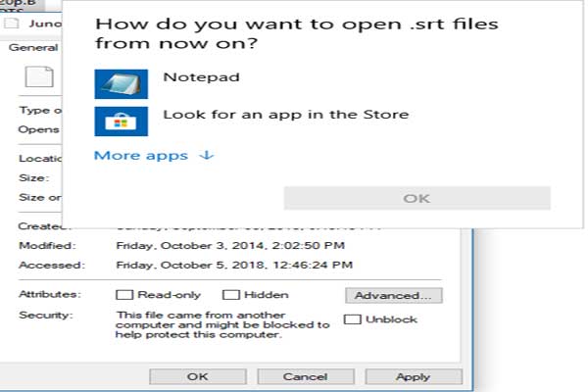Choose Notepad to open .srt files
This screenshot has width=588, height=392.
[x=201, y=77]
